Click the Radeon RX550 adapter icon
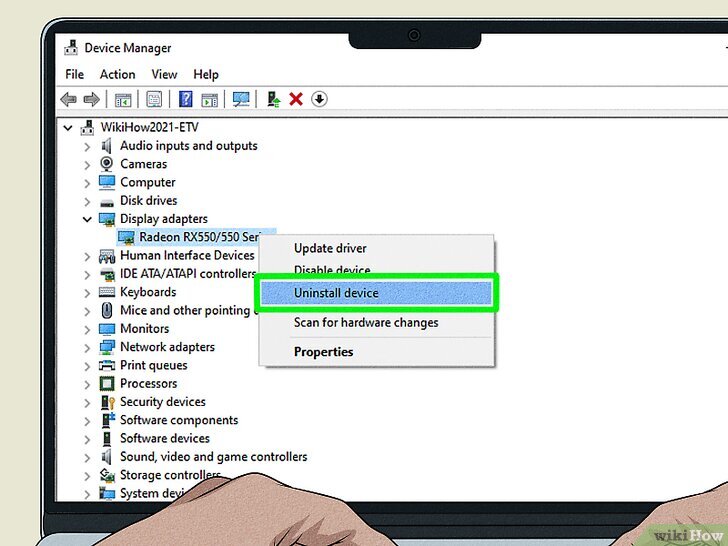Viewport: 728px width, 546px height. click(x=126, y=237)
